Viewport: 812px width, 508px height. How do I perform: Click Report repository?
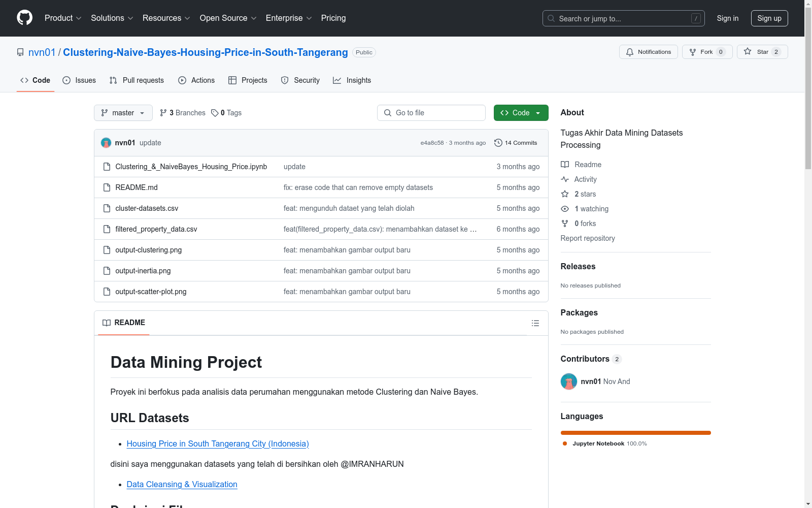click(x=588, y=238)
